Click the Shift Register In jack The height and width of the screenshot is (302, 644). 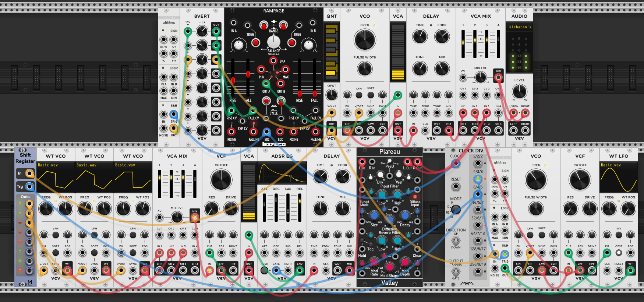pos(29,173)
